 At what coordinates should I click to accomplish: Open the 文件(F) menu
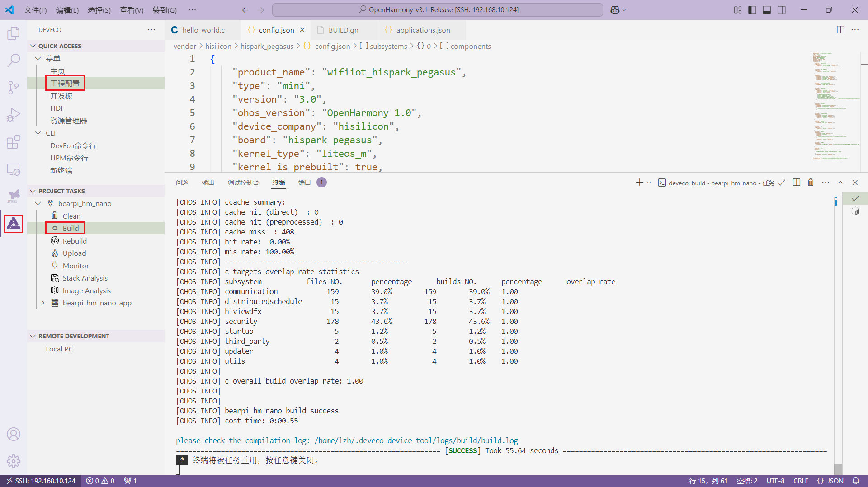[35, 10]
